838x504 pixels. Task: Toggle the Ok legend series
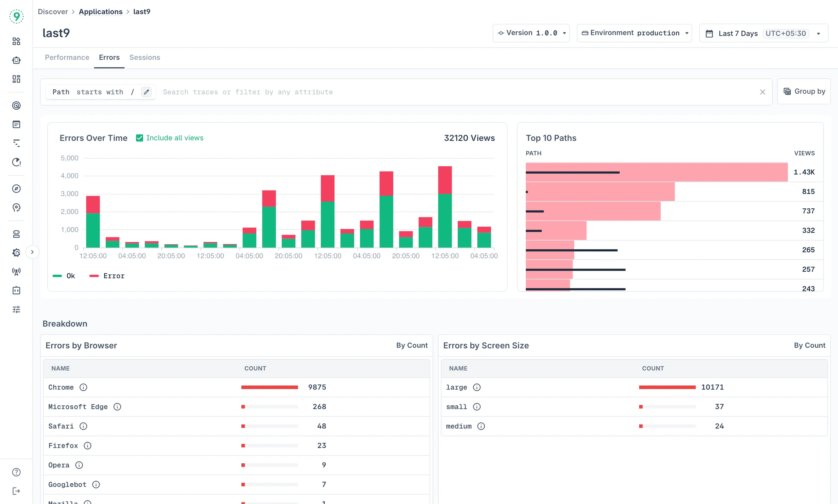tap(65, 276)
